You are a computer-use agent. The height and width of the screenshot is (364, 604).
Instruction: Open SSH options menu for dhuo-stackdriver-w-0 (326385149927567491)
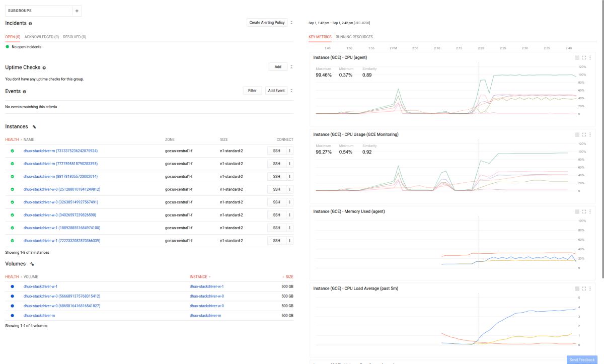pos(289,202)
